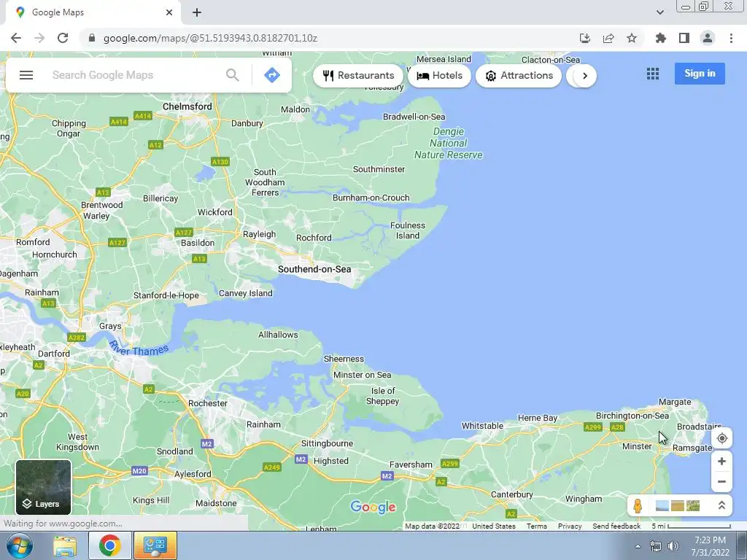
Task: Open the Privacy link in footer
Action: [570, 526]
